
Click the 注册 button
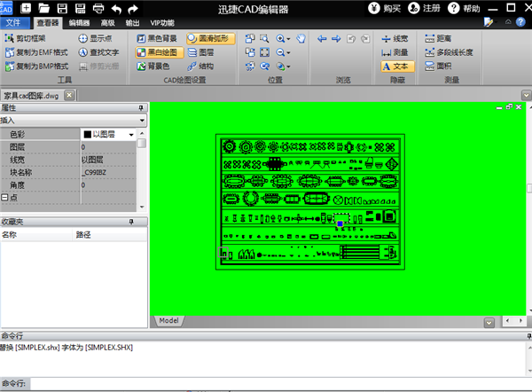coord(424,8)
